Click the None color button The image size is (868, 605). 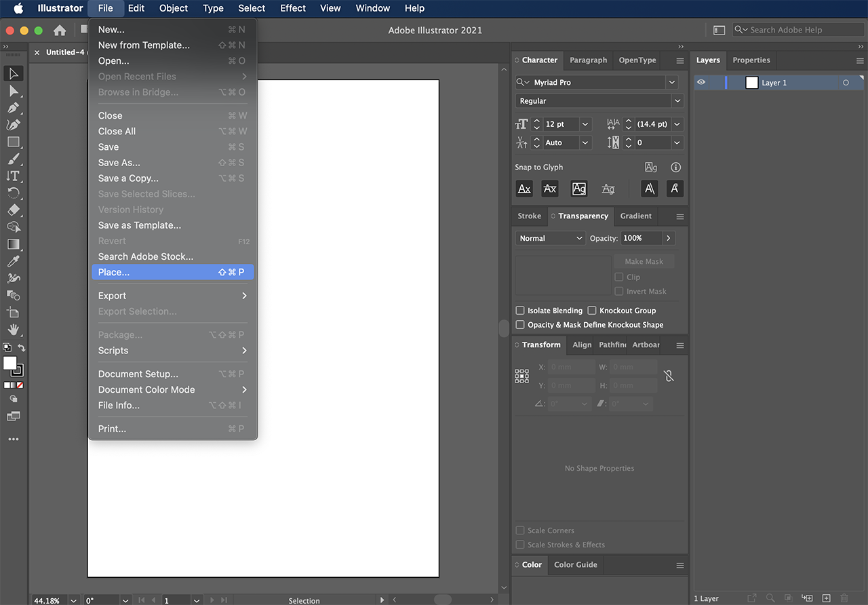(x=20, y=385)
